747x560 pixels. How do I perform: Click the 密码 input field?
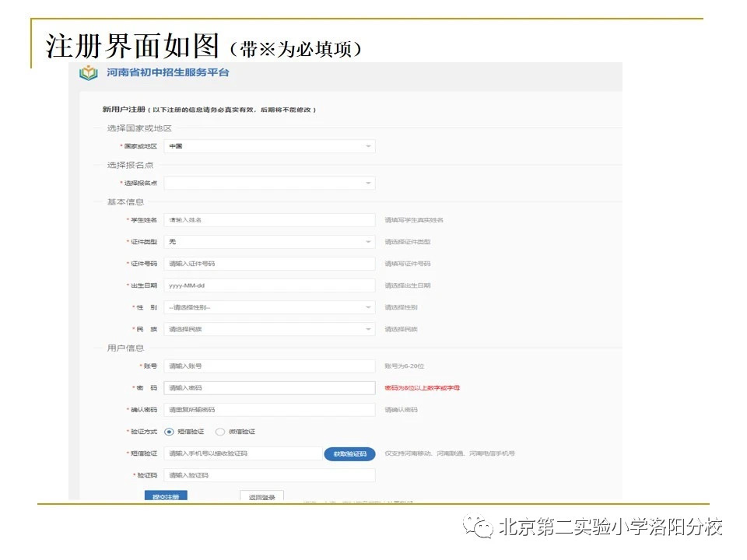point(268,387)
